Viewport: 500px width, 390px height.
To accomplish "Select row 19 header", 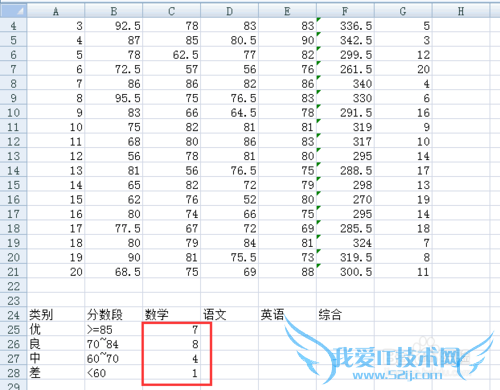I will [x=13, y=242].
